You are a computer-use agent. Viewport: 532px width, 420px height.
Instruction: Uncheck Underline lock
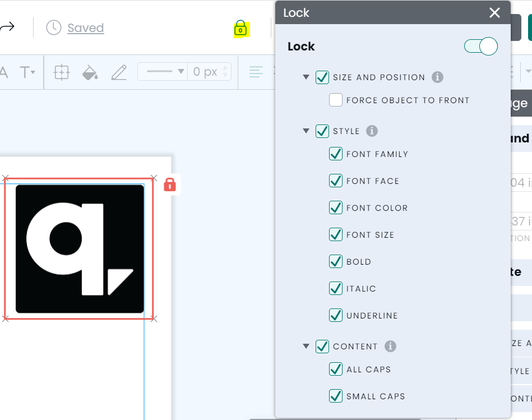pos(336,315)
